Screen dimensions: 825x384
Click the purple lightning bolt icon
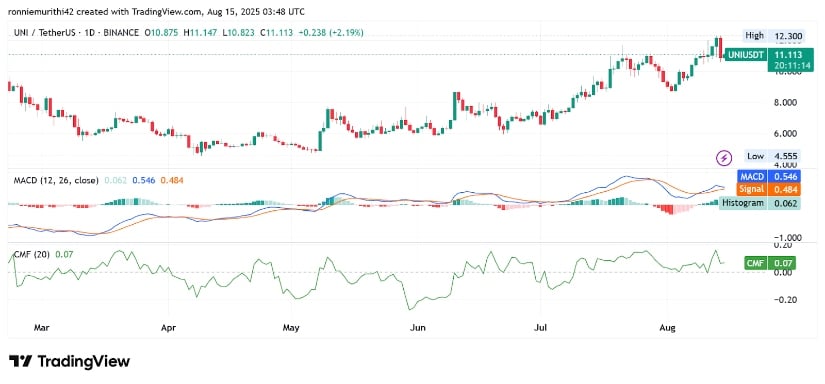tap(725, 157)
